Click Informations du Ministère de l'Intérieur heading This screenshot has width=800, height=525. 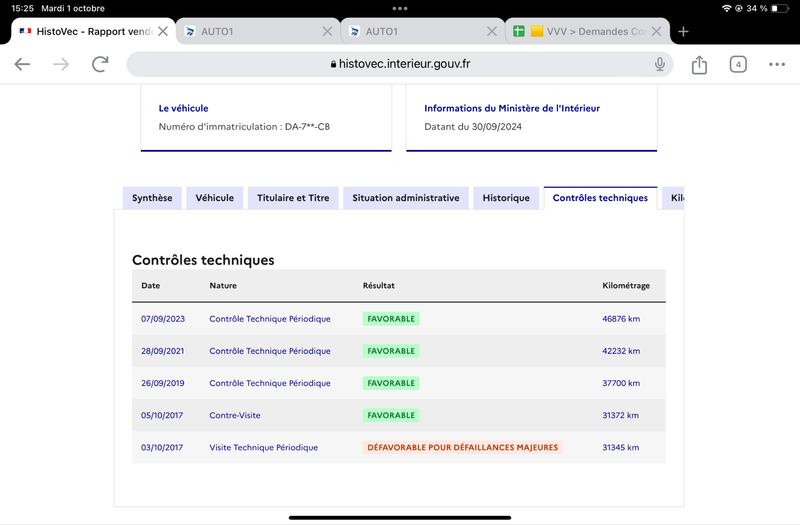(x=512, y=108)
